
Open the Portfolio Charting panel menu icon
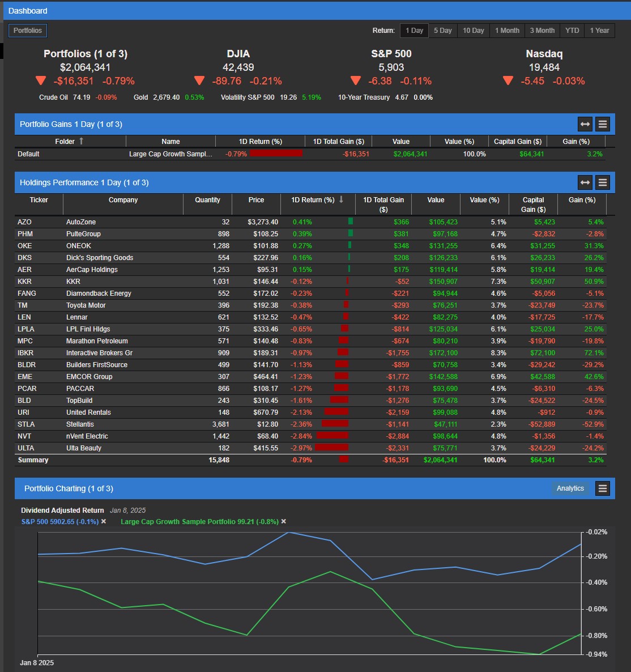point(602,488)
